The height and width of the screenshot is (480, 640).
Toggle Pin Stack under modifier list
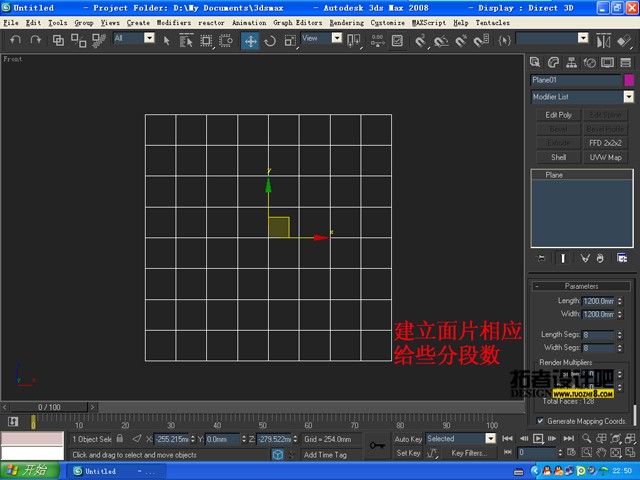[541, 258]
